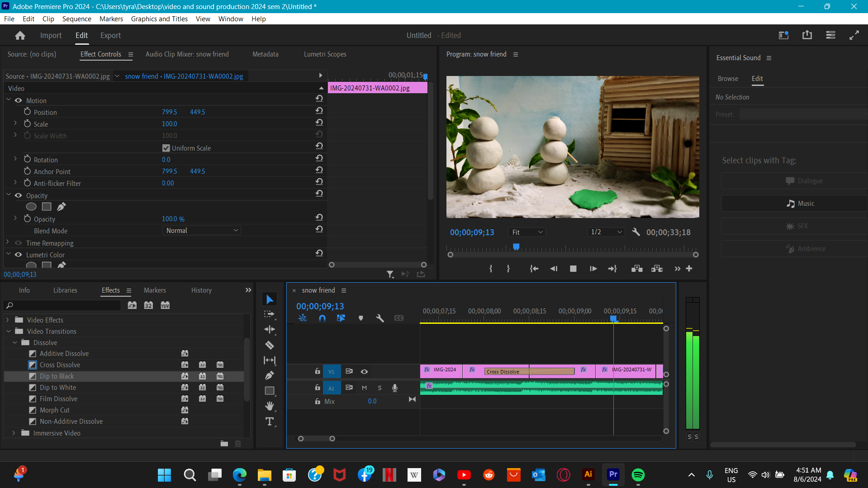
Task: Toggle closed captions track icon
Action: [399, 318]
